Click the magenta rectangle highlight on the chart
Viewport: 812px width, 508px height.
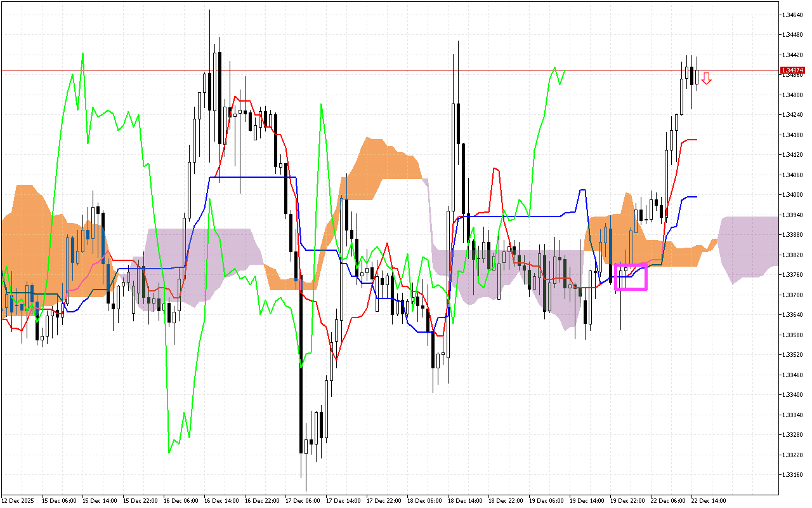coord(631,276)
